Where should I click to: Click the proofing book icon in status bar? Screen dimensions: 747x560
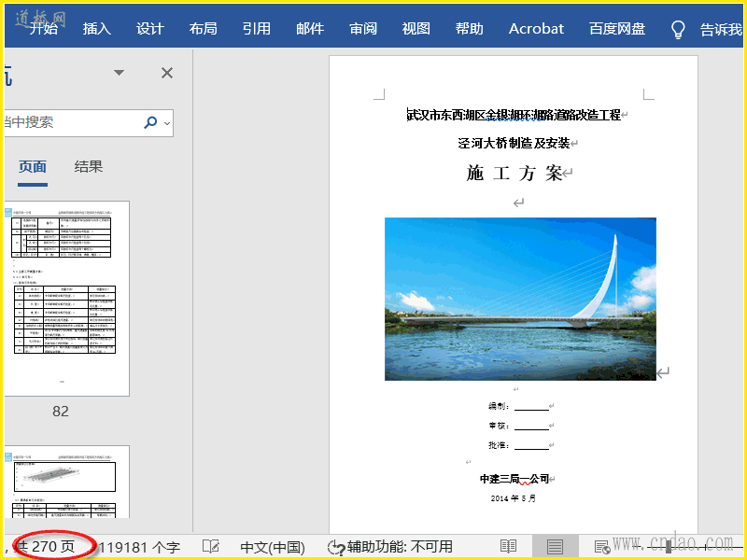(x=211, y=546)
